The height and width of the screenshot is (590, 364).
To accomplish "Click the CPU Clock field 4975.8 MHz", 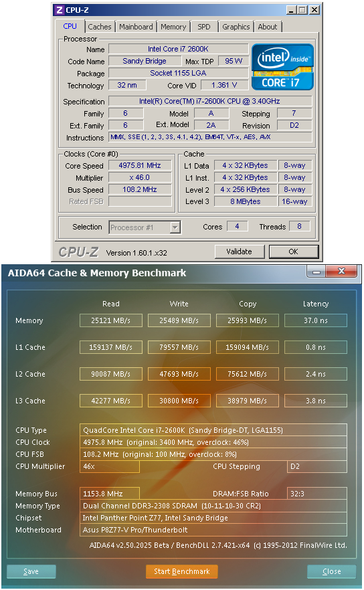I will click(213, 442).
